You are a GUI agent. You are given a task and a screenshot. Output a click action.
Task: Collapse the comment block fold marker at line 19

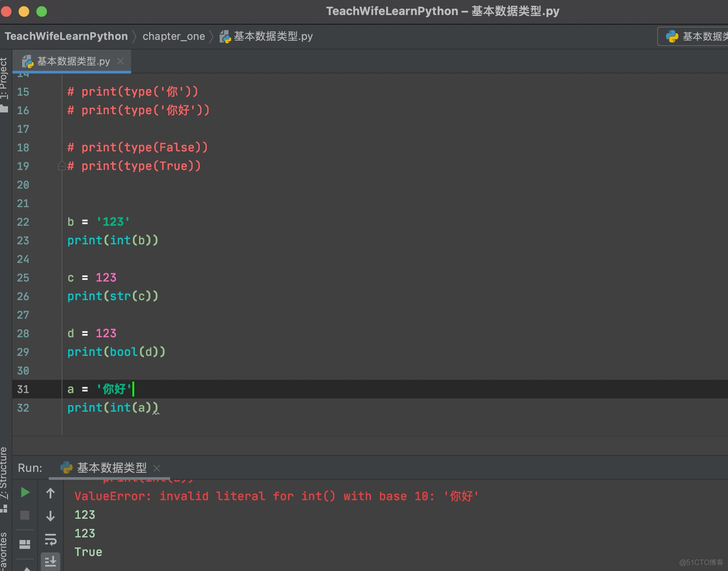[62, 166]
